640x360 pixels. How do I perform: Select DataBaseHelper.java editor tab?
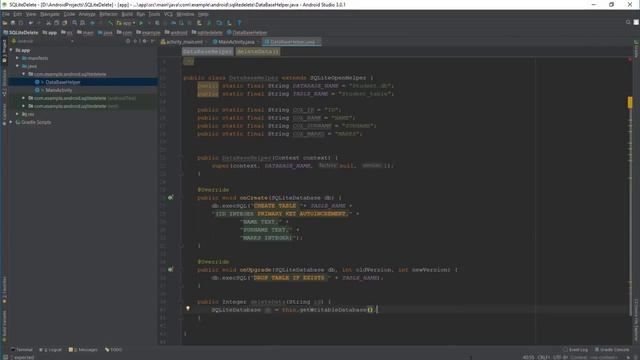(x=291, y=42)
